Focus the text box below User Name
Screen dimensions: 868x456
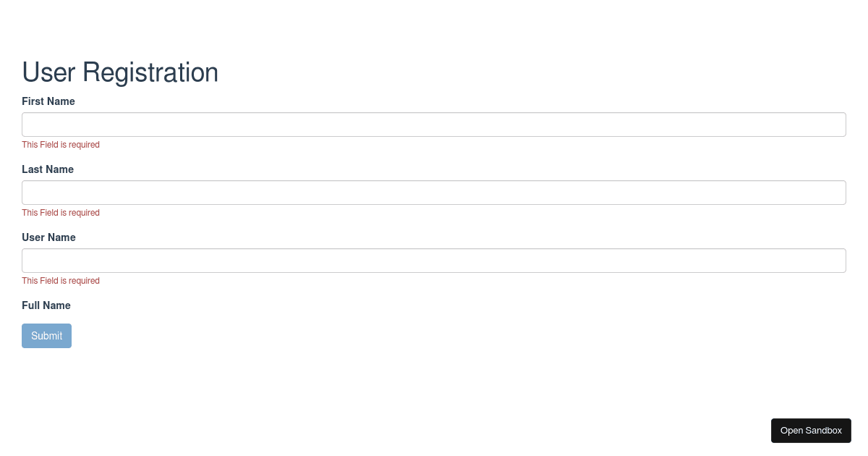(x=434, y=260)
